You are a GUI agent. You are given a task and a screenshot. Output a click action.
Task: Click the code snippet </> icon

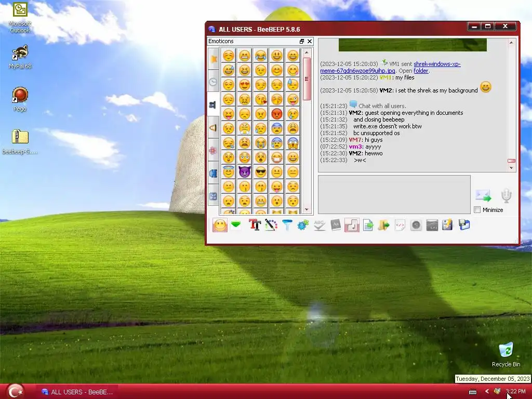(x=400, y=225)
